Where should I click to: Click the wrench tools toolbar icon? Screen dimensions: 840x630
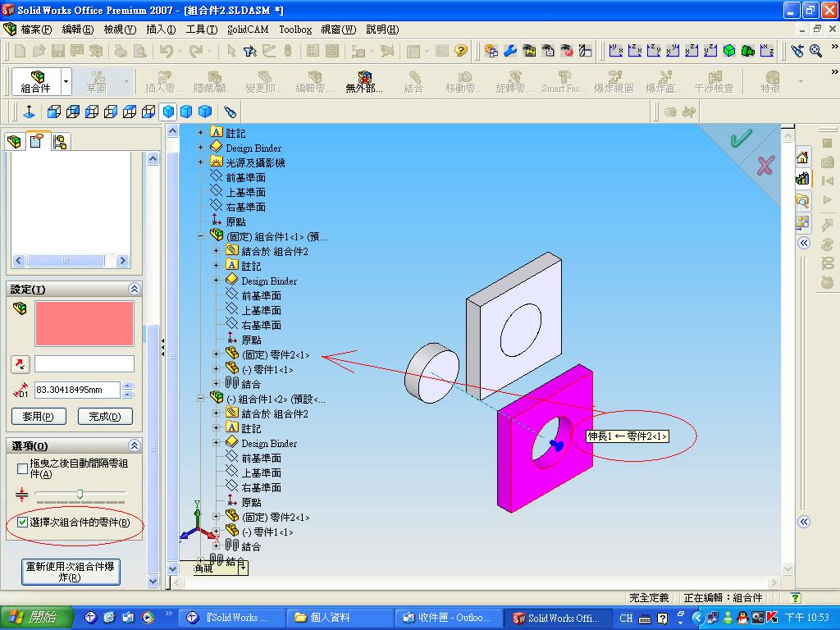pyautogui.click(x=510, y=51)
